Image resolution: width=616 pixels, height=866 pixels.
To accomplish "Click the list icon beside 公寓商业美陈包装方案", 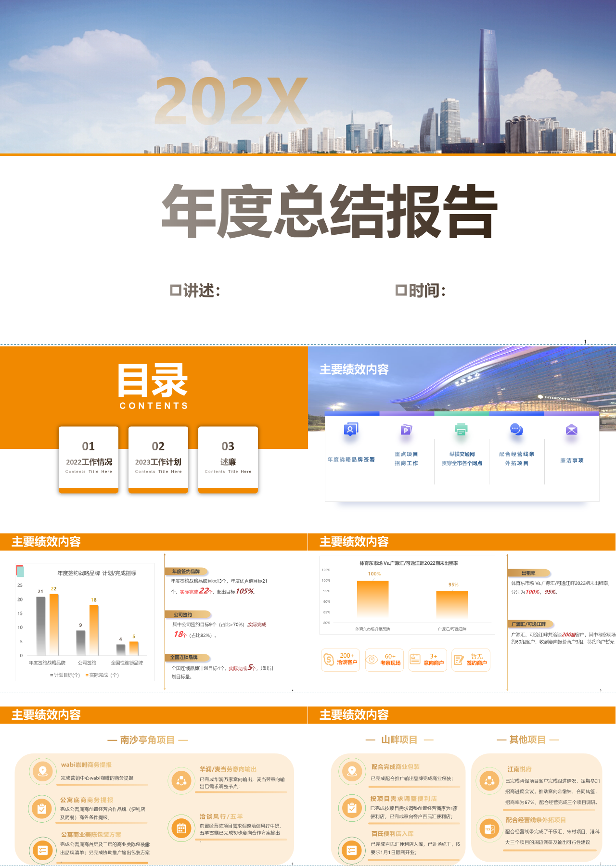I will point(42,850).
